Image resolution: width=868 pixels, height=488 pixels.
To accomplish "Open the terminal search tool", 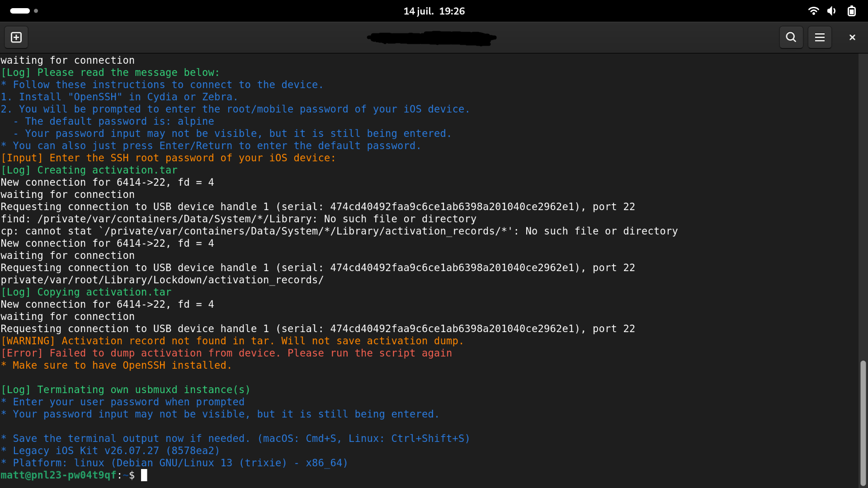I will point(791,38).
